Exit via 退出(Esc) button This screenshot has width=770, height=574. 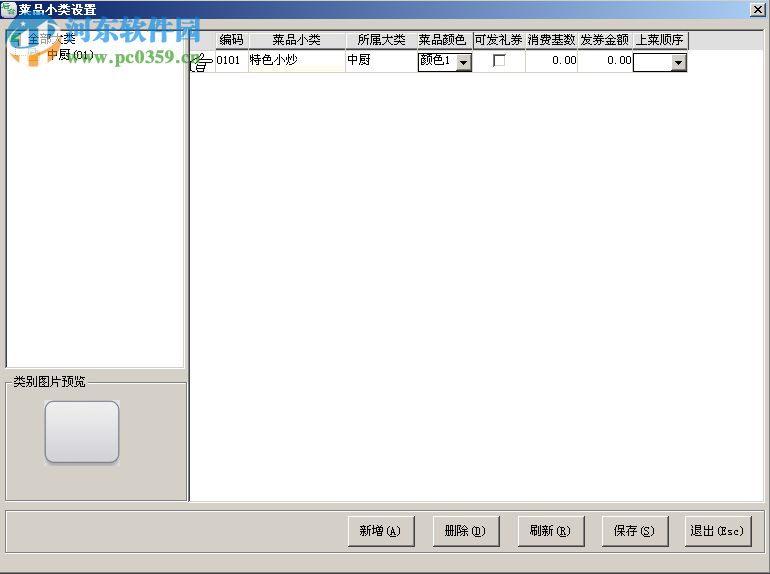tap(718, 531)
